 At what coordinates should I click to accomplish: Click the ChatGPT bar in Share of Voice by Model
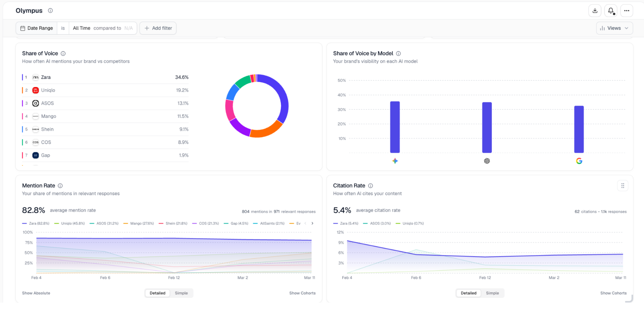point(487,127)
